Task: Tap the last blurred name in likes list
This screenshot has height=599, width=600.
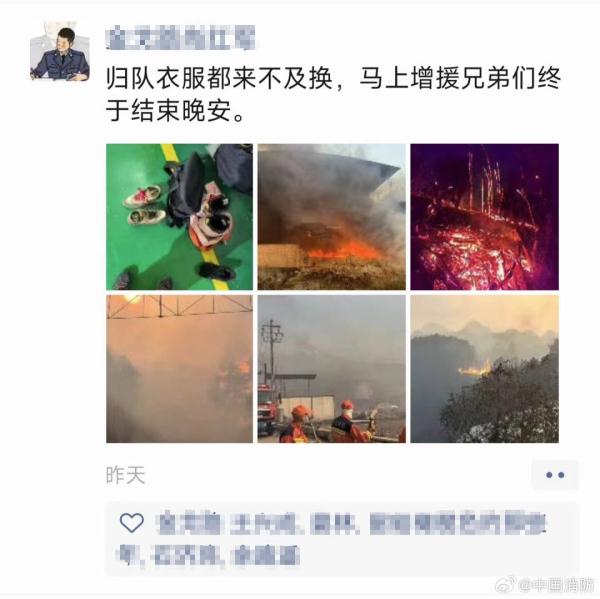Action: point(266,555)
